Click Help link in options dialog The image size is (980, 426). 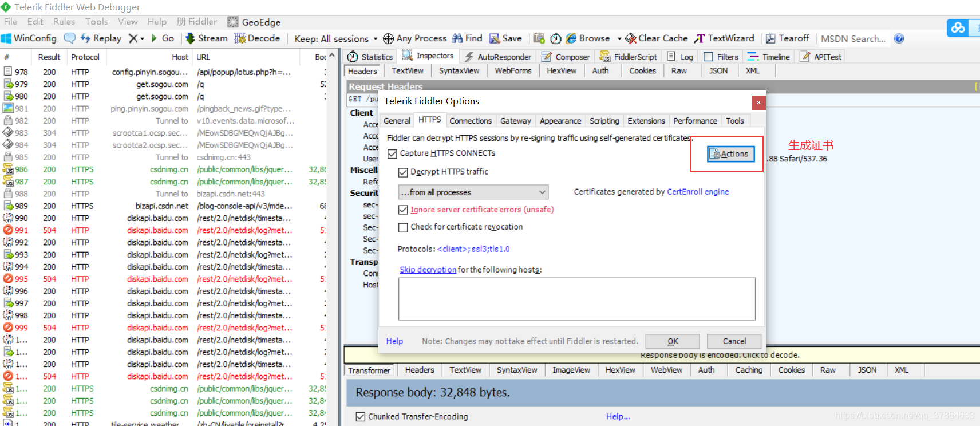coord(394,341)
